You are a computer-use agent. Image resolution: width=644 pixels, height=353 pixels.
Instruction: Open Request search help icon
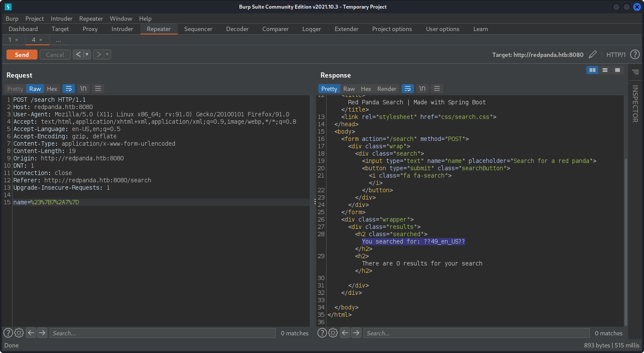[8, 333]
